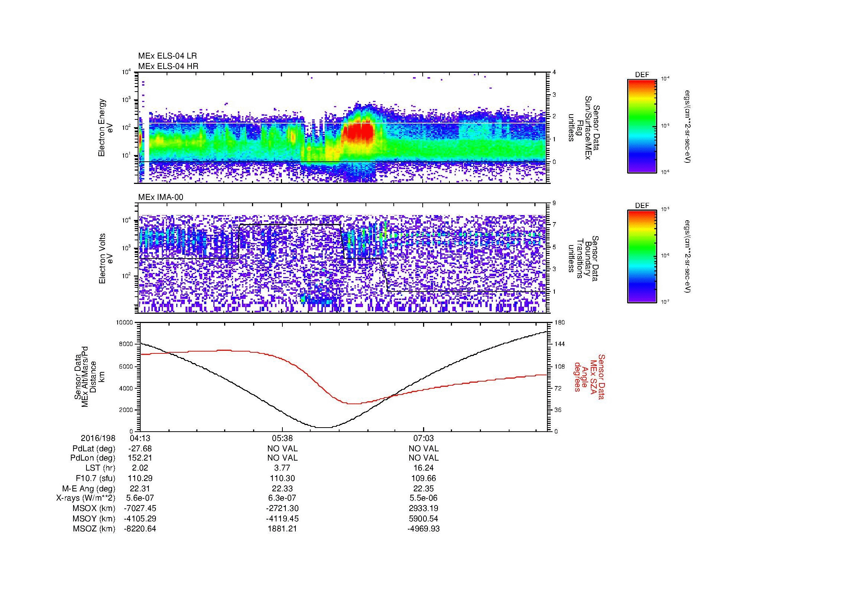
Task: Click the 'MSOZ (km)' row label
Action: pos(94,529)
